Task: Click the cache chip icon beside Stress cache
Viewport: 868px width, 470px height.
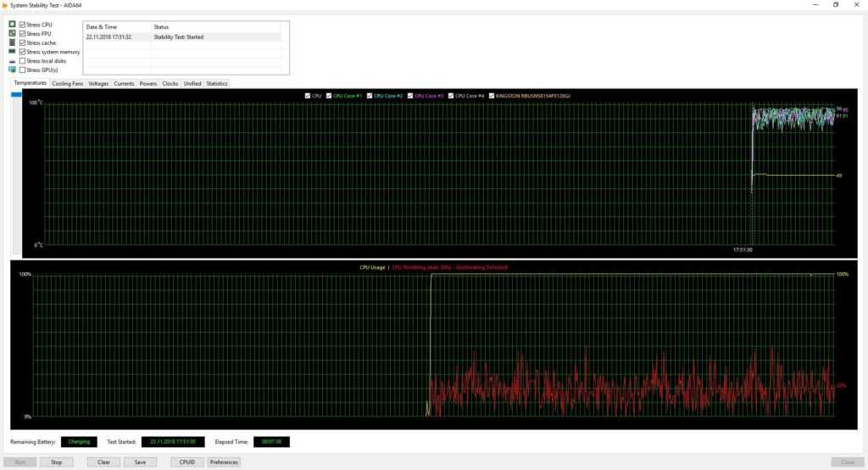Action: pos(13,42)
